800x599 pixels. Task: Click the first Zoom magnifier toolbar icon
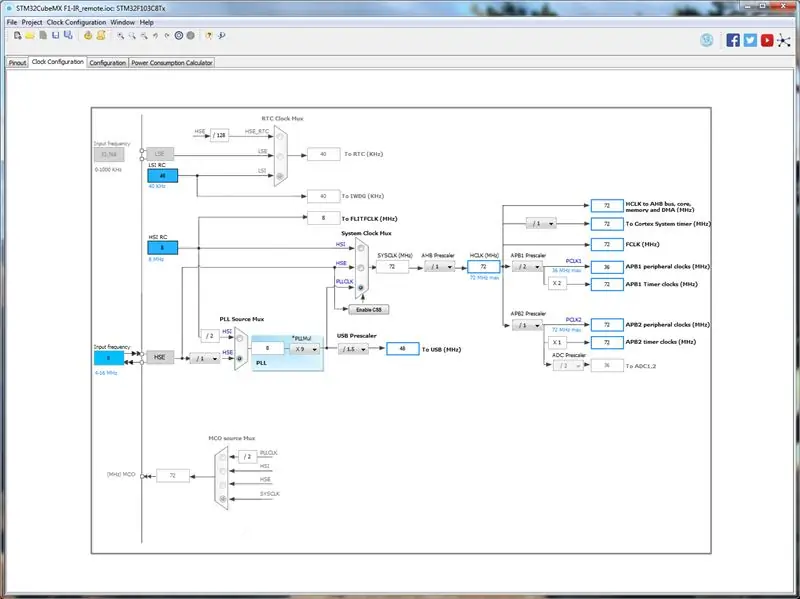(x=120, y=35)
